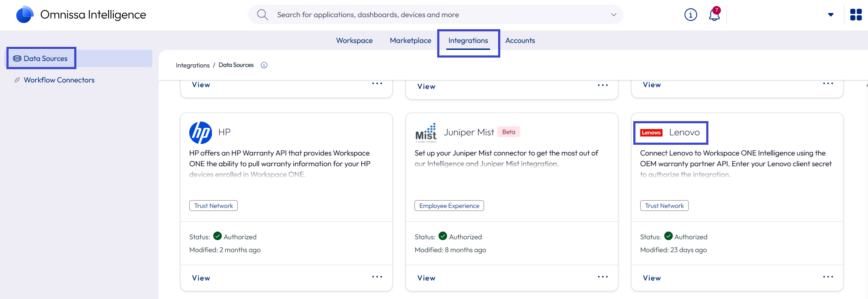Viewport: 868px width, 299px height.
Task: Open Workflow Connectors in sidebar
Action: pyautogui.click(x=59, y=80)
